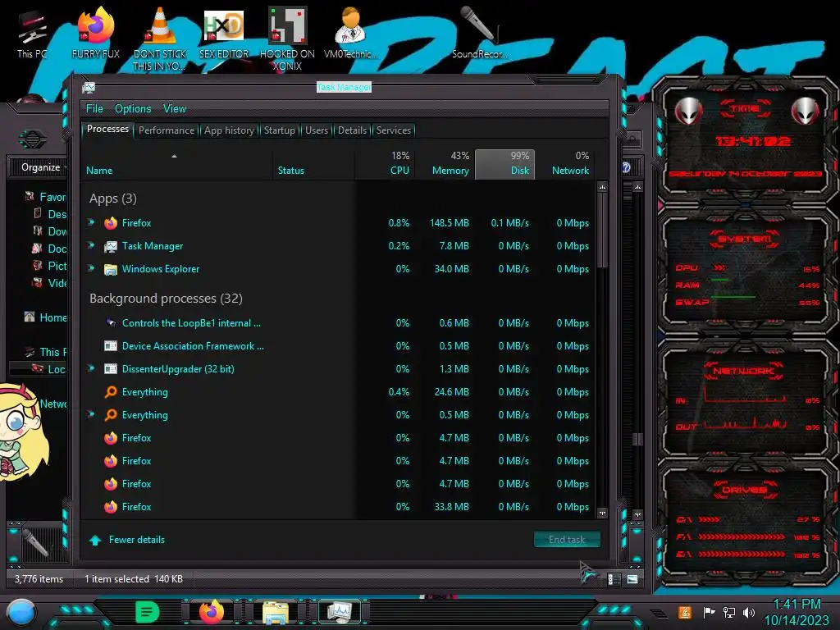Image resolution: width=840 pixels, height=630 pixels.
Task: Click the Explorer help question mark icon
Action: [626, 167]
